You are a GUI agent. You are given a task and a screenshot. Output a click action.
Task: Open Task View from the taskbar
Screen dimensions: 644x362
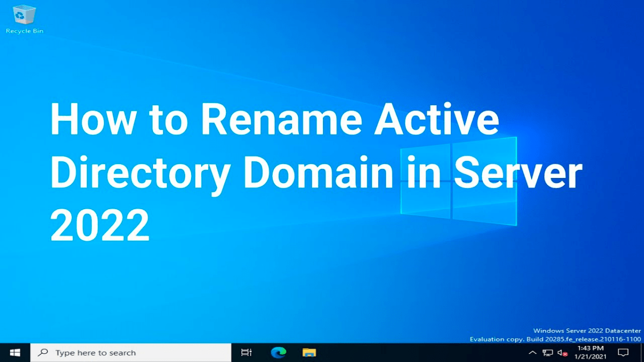[246, 352]
